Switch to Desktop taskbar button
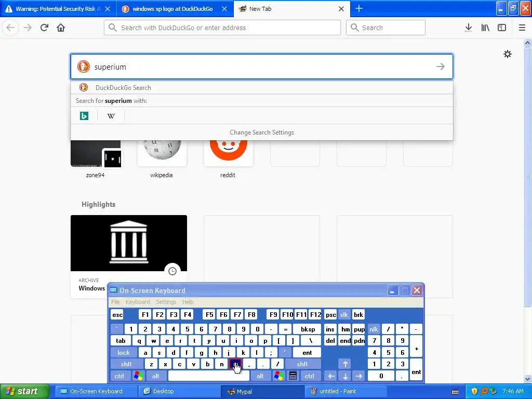Screen dimensions: 532x399 [179, 391]
